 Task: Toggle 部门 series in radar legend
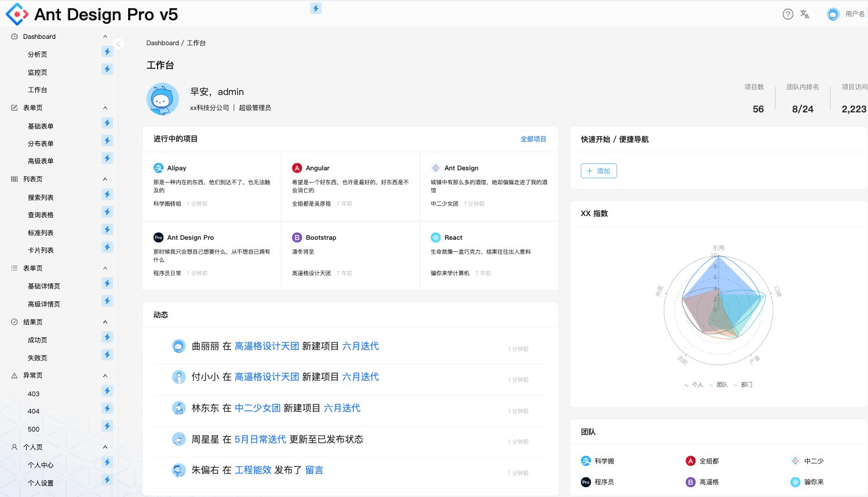743,385
